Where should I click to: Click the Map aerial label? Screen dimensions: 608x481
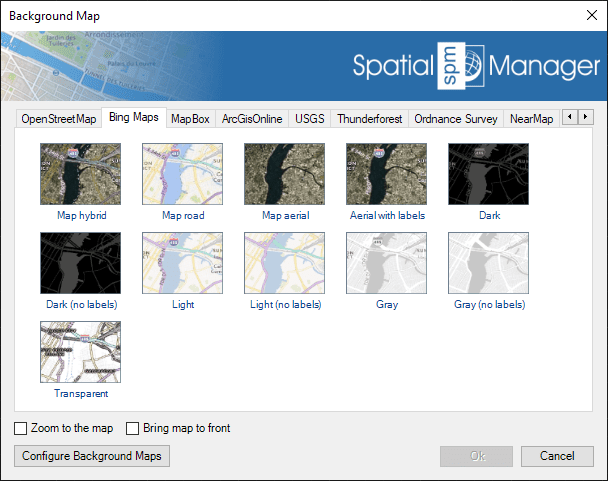[x=286, y=215]
